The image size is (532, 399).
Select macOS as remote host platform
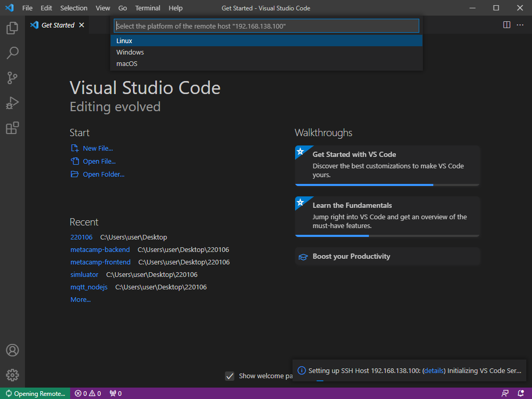tap(267, 64)
